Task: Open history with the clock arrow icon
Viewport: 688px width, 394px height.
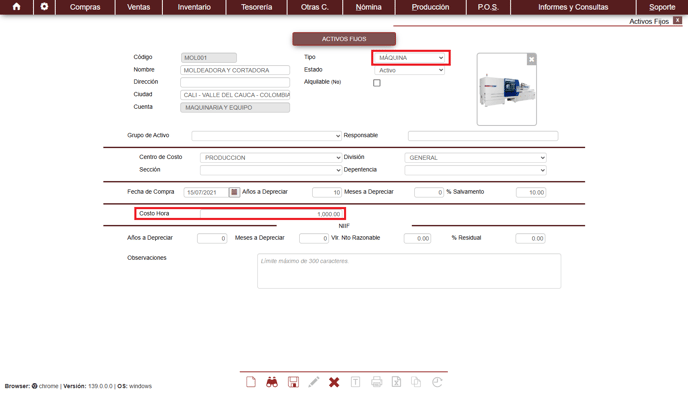Action: (x=437, y=382)
